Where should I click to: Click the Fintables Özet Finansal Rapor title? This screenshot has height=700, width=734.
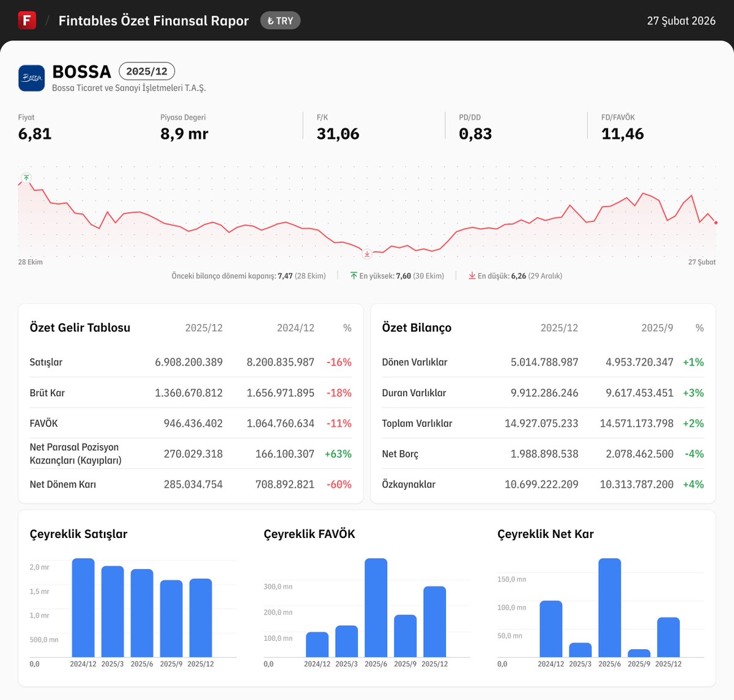coord(154,21)
